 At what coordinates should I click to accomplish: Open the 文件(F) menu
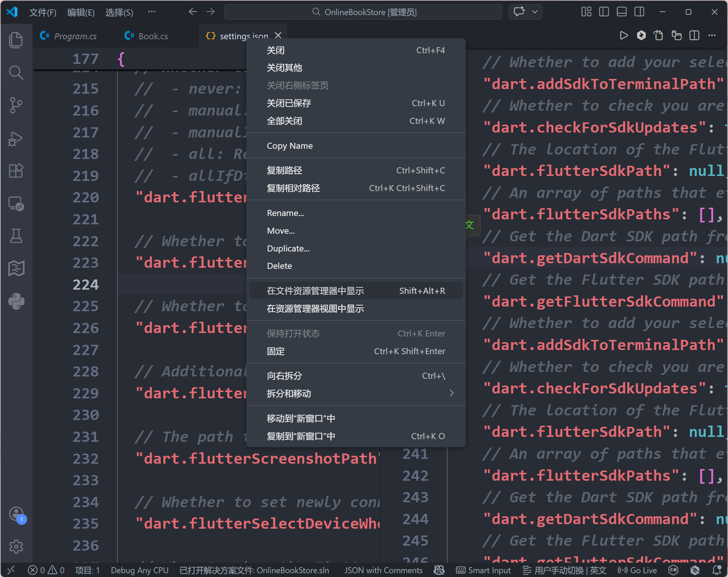[x=43, y=12]
